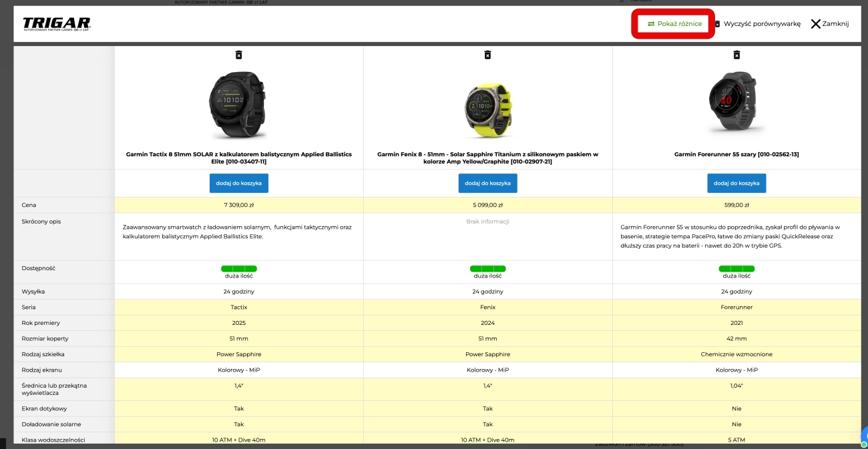Click the Brak informacji text for Fenix 8
This screenshot has width=868, height=449.
[x=487, y=221]
